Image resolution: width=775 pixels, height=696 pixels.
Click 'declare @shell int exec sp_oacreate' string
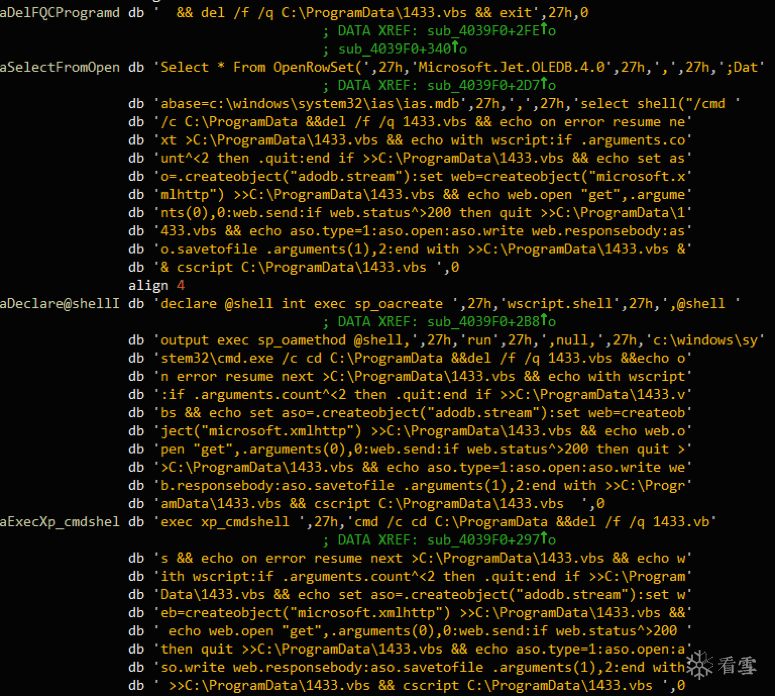306,304
